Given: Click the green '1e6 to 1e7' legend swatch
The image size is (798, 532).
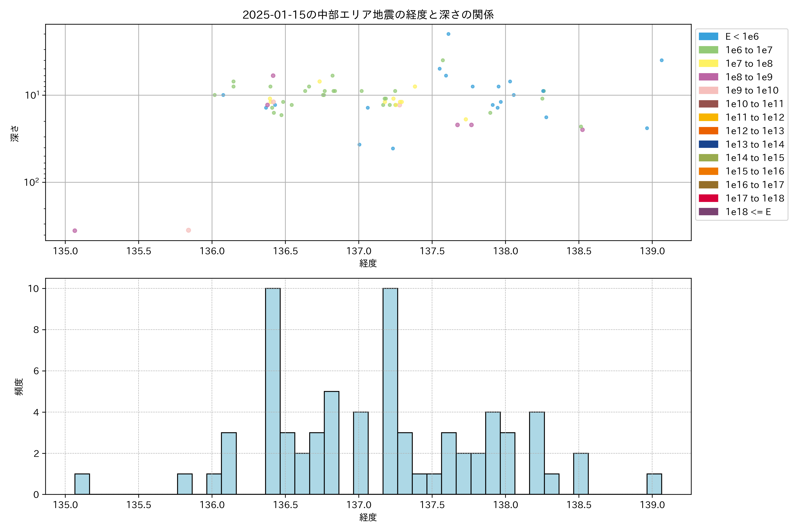Looking at the screenshot, I should coord(708,50).
